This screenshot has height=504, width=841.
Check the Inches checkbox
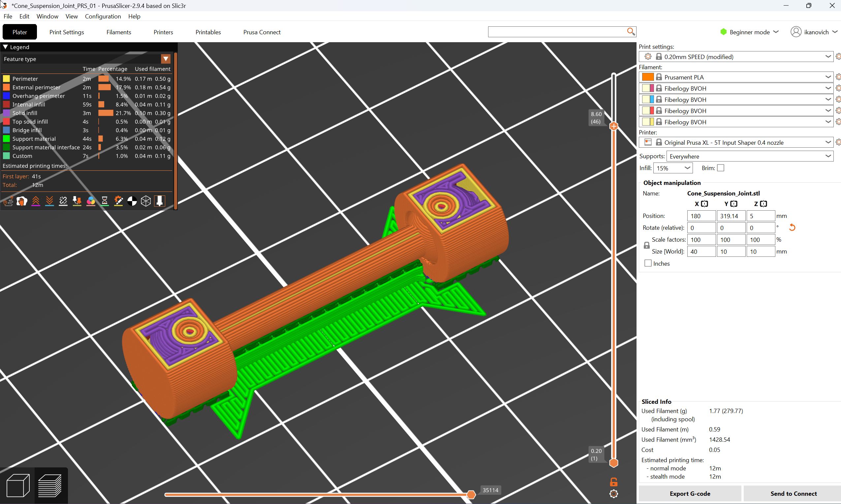click(648, 263)
